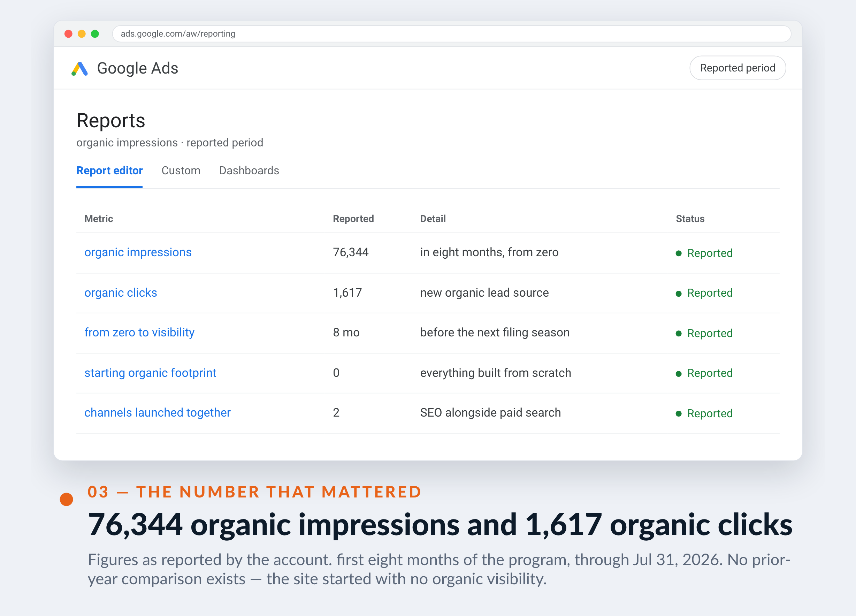
Task: Click the Status column header
Action: [690, 219]
